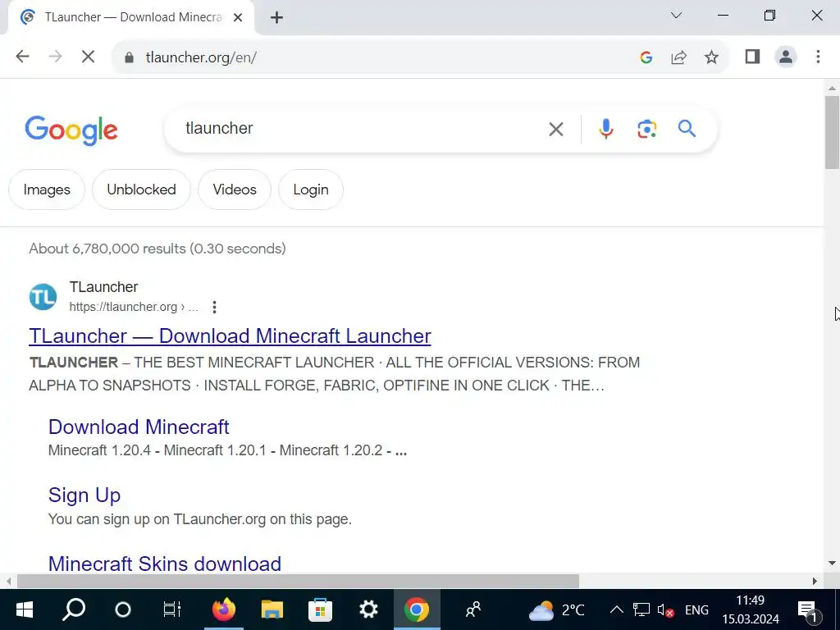Click the TLauncher site favicon
This screenshot has height=630, width=840.
coord(43,297)
